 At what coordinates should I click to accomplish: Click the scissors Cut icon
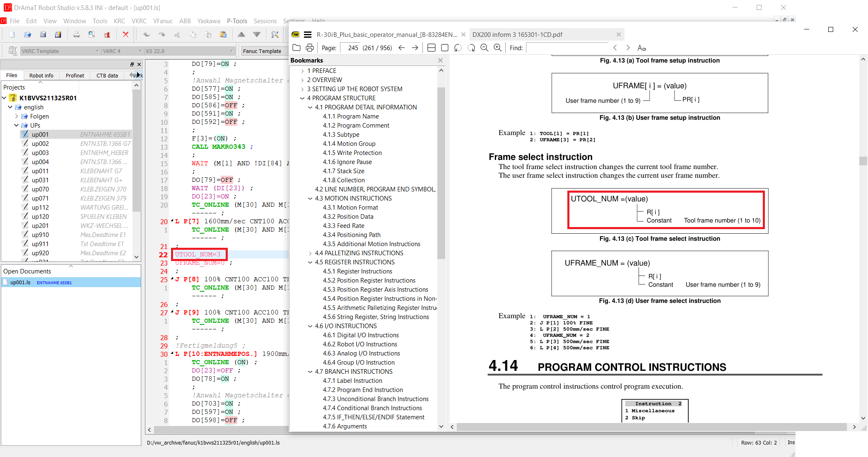coord(177,34)
